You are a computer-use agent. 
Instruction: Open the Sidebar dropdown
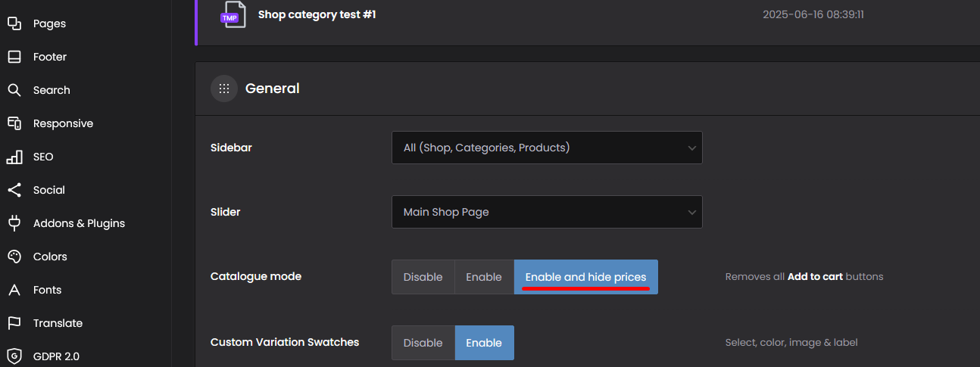pos(546,148)
